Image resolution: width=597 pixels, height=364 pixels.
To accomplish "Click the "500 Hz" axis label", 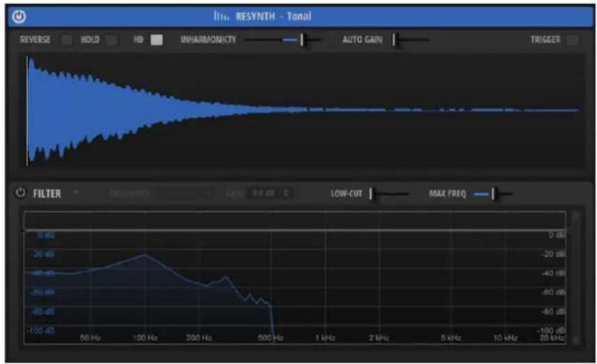I will point(270,338).
